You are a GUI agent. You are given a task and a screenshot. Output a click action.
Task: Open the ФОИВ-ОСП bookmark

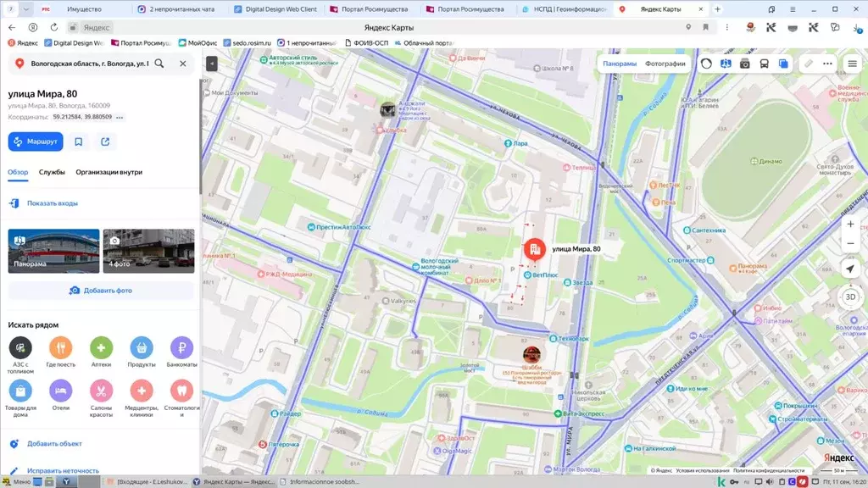coord(366,42)
